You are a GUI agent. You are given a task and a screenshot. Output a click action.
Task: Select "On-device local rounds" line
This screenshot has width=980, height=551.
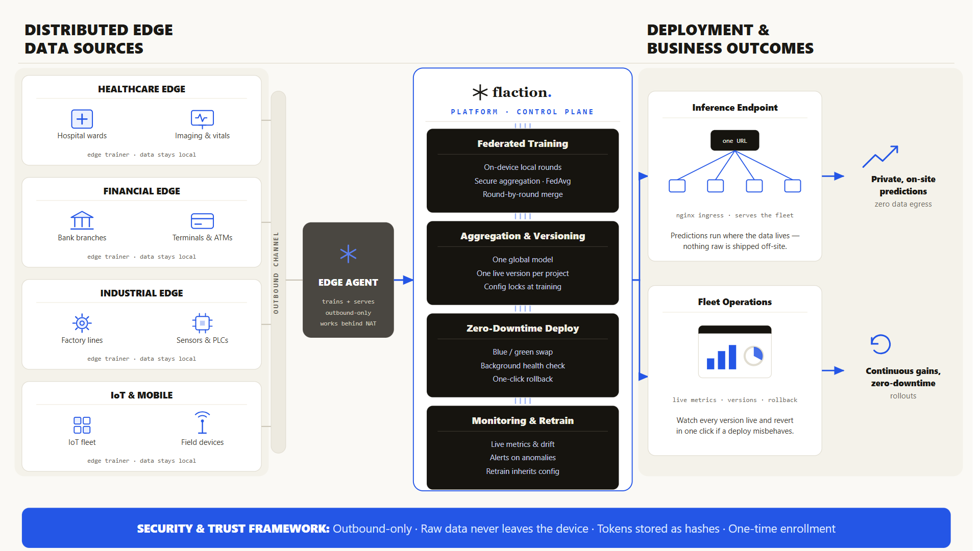(523, 167)
